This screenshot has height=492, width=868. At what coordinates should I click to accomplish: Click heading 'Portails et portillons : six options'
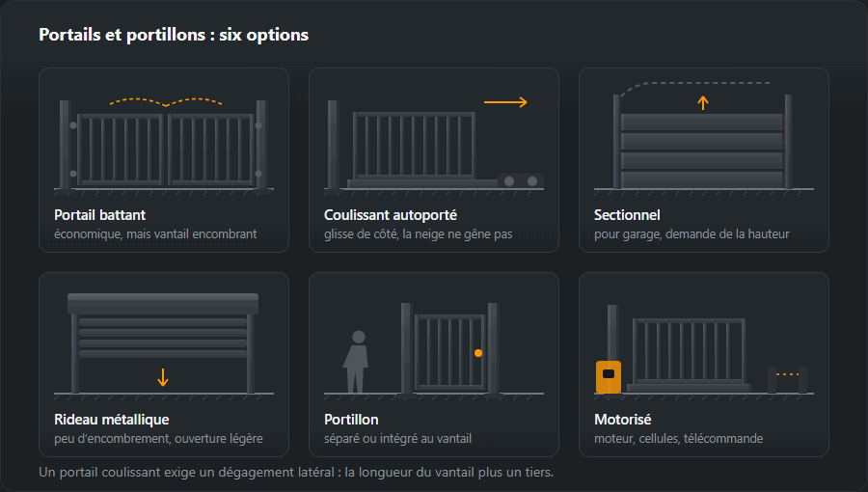174,35
